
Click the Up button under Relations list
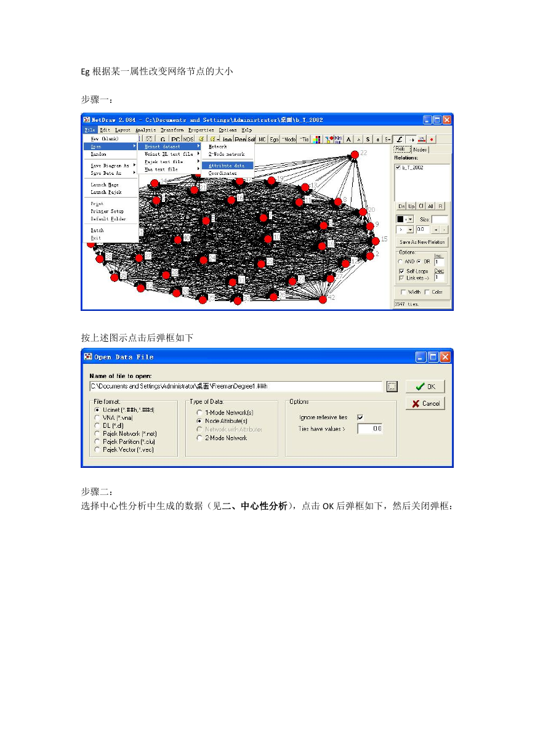[411, 206]
